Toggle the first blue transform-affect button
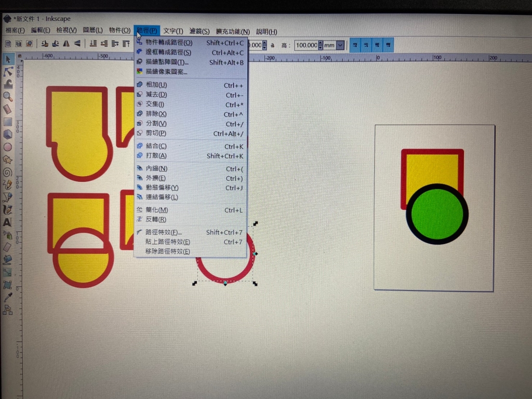 355,45
